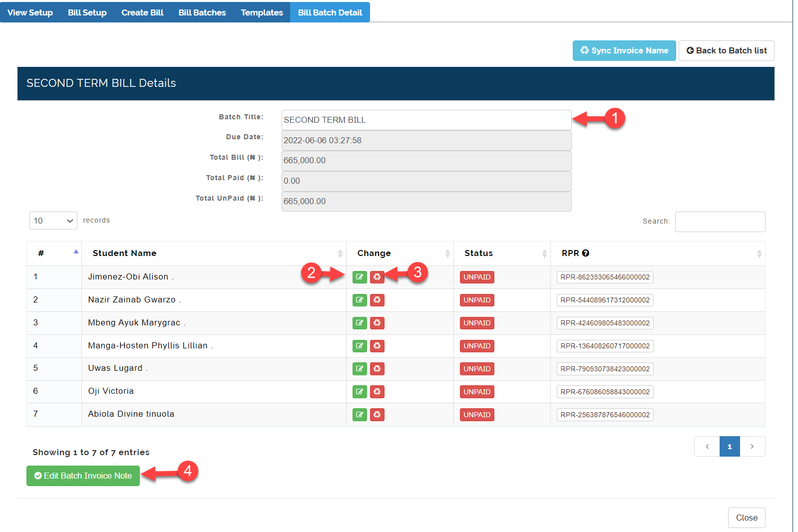Recycle bill for Jimenez-Obi Alison
Viewport: 798px width, 532px height.
[x=377, y=277]
